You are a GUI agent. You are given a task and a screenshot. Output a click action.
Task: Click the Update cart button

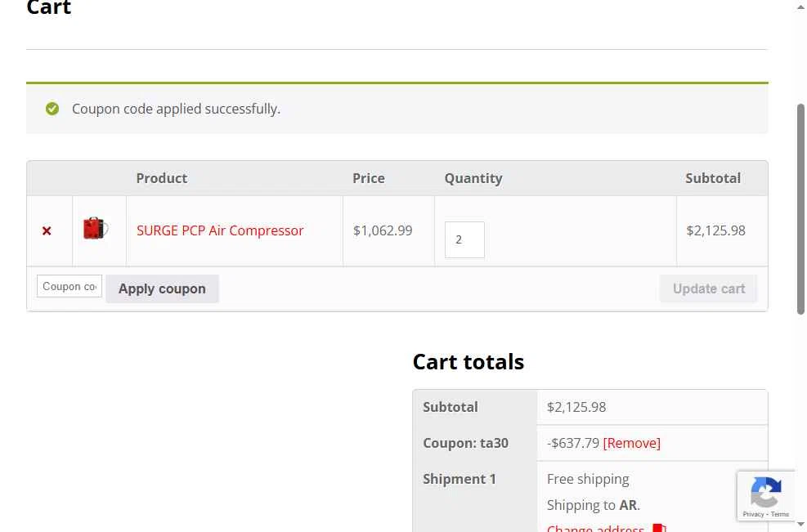pyautogui.click(x=709, y=288)
